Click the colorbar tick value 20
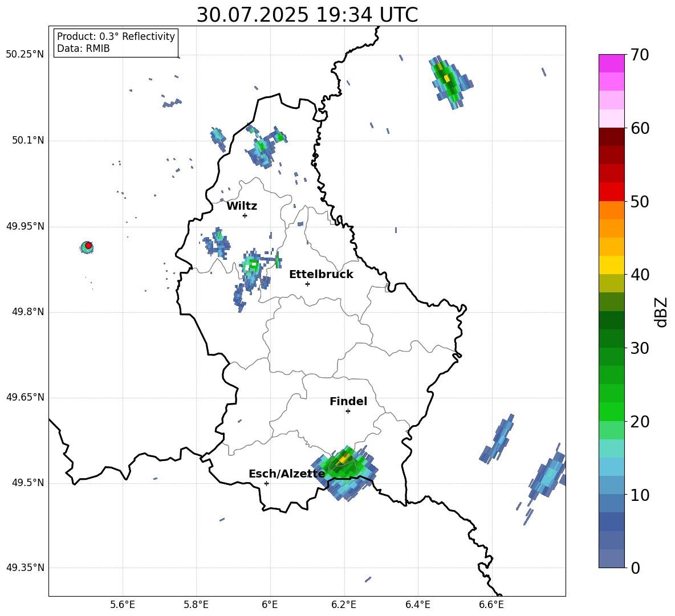 639,422
